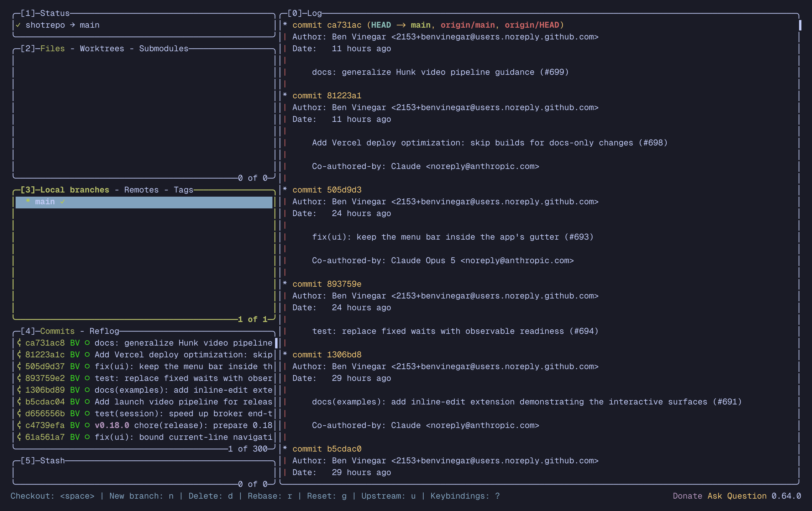Screen dimensions: 812x511
Task: Select commit d656556b in commits list
Action: coord(144,414)
